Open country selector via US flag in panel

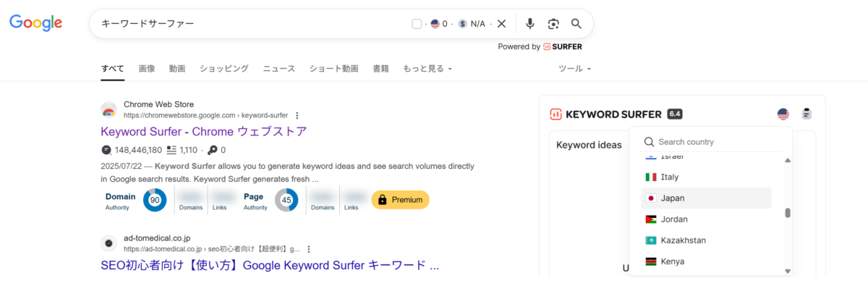coord(783,114)
